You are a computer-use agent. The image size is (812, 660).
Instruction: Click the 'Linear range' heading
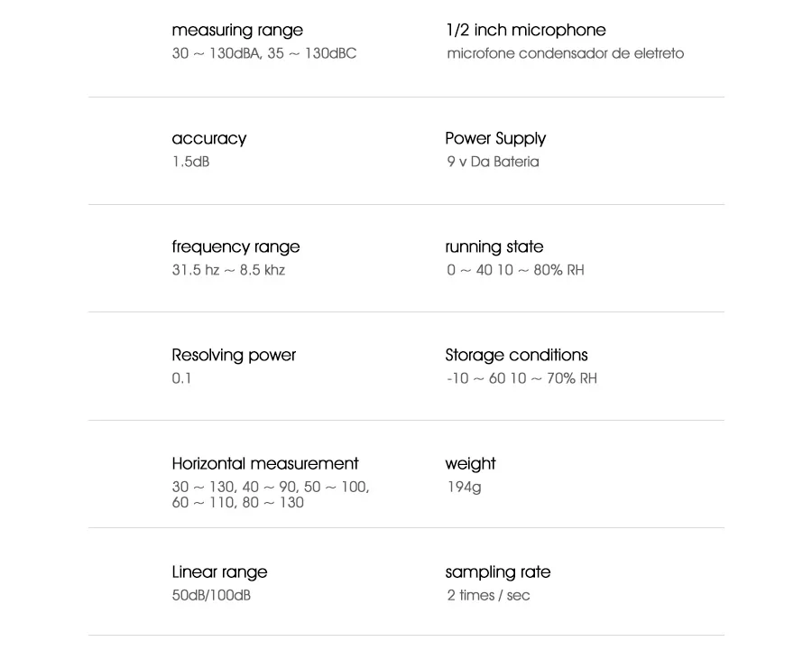219,572
